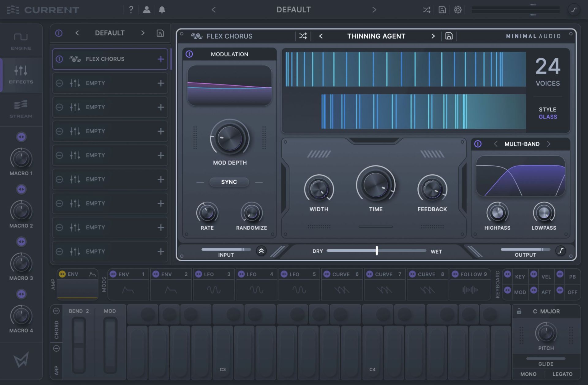
Task: Click the top-right output limiter curve icon
Action: click(x=574, y=10)
